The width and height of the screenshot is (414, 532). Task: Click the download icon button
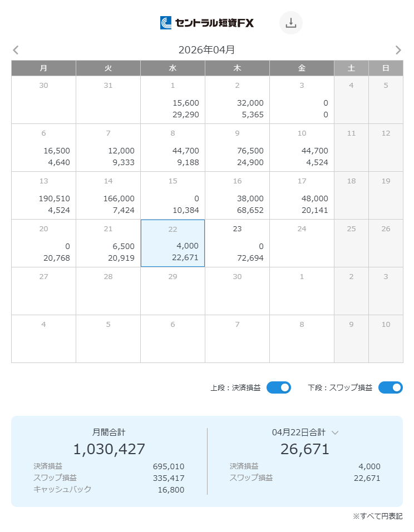pyautogui.click(x=290, y=23)
